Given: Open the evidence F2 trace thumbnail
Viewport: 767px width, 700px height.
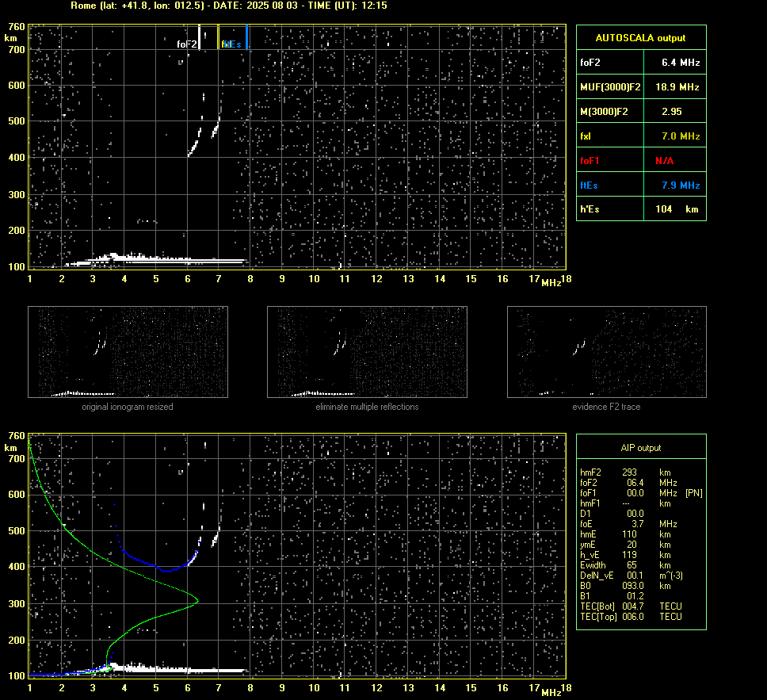Looking at the screenshot, I should [x=607, y=352].
